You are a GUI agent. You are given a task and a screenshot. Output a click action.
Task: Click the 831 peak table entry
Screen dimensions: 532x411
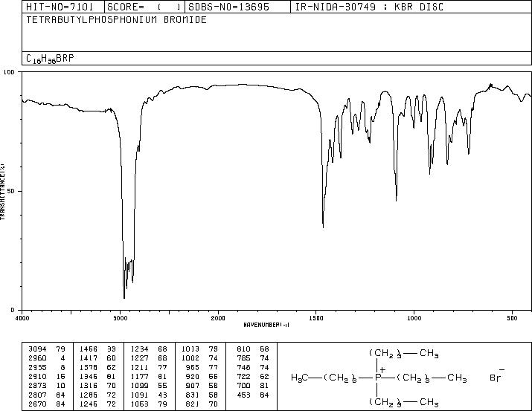(202, 395)
